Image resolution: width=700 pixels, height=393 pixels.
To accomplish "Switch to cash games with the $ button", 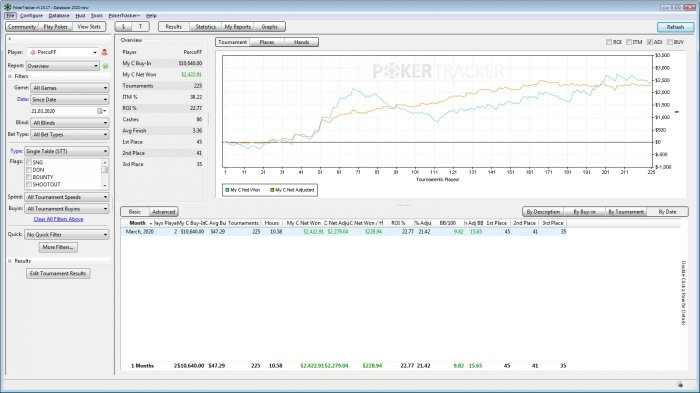I will [x=123, y=27].
